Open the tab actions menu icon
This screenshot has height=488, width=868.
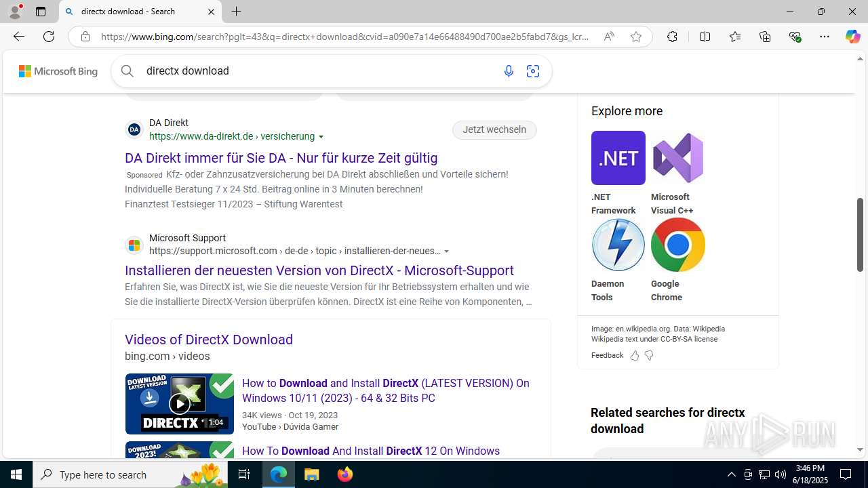pos(41,12)
